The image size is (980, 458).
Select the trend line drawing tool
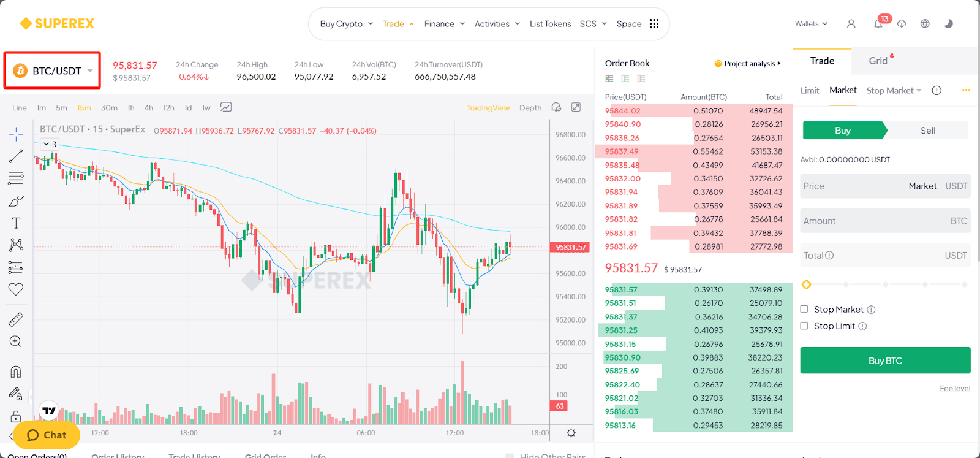click(x=16, y=156)
